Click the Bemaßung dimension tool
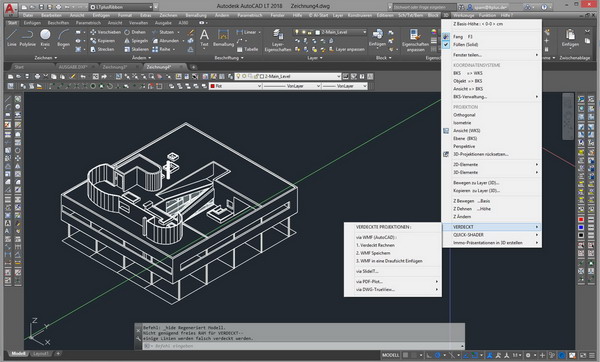Image resolution: width=600 pixels, height=362 pixels. pyautogui.click(x=223, y=38)
